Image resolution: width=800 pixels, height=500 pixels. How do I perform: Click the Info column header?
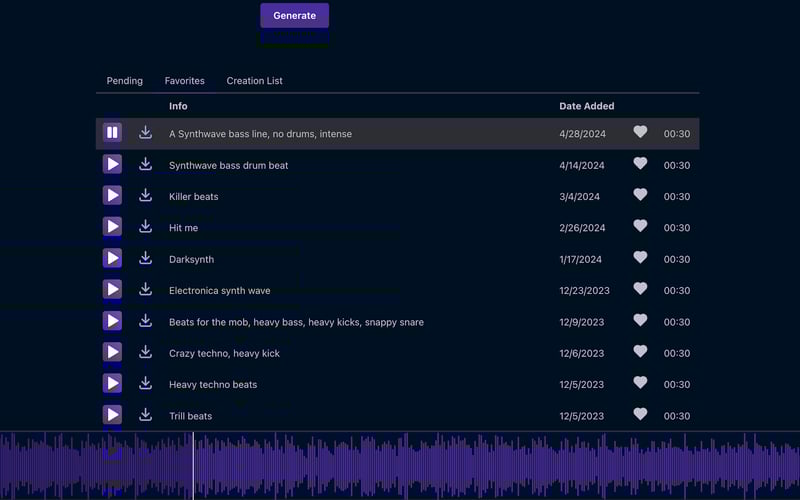(x=178, y=106)
